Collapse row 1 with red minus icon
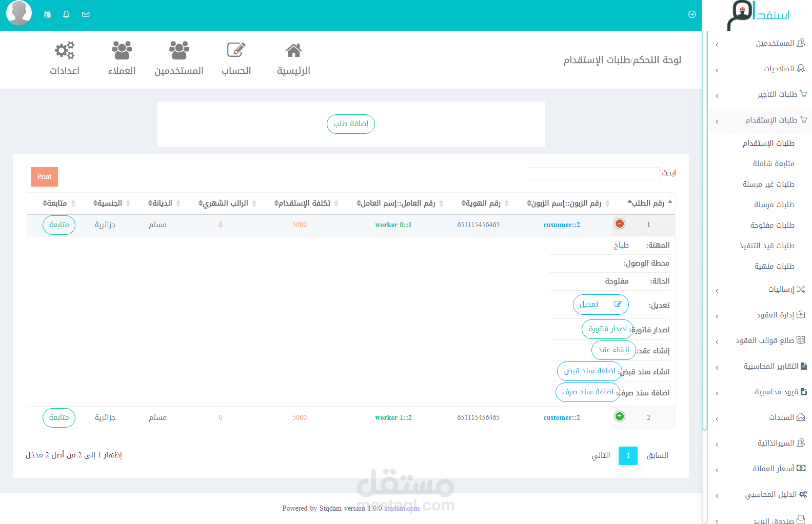The height and width of the screenshot is (524, 812). click(x=620, y=224)
